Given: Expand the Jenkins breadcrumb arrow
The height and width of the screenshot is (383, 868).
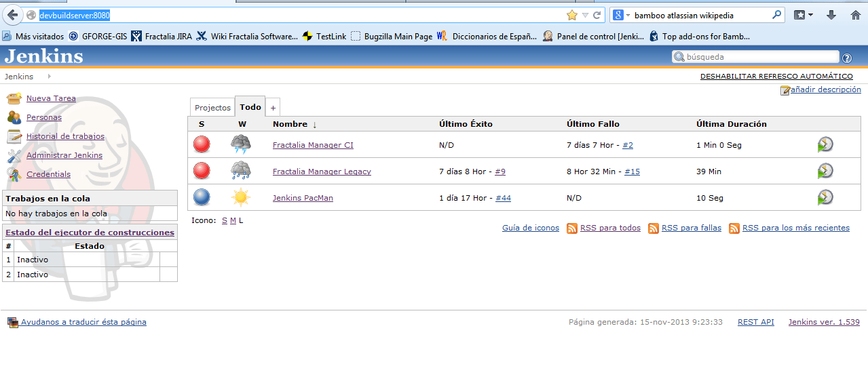Looking at the screenshot, I should coord(49,77).
